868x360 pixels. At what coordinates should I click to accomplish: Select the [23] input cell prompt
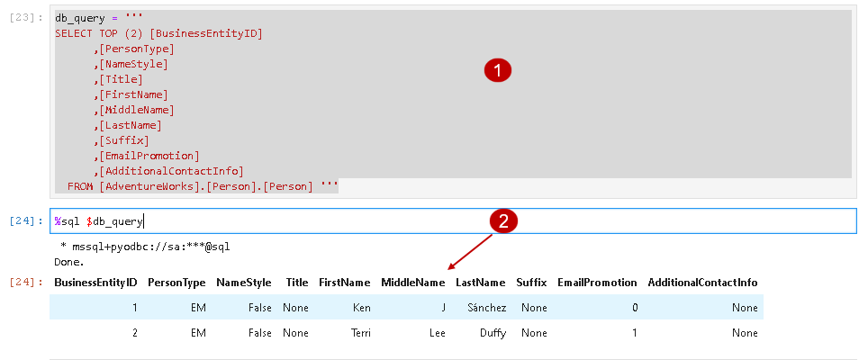(25, 18)
